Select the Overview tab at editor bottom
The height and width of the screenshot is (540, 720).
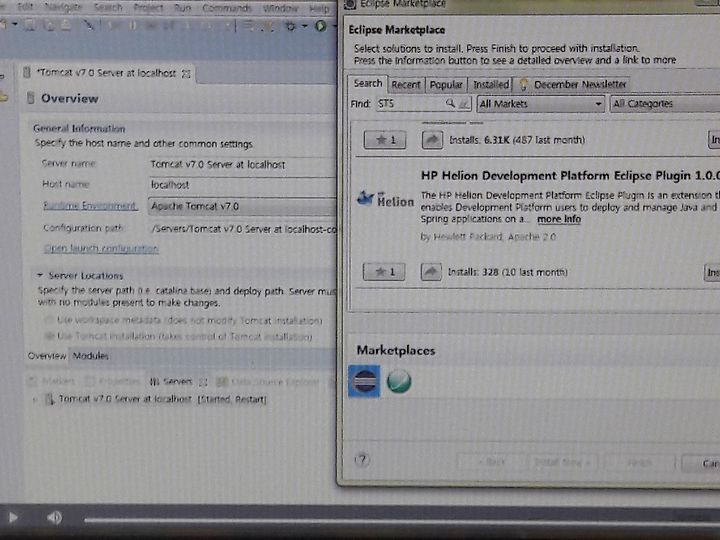[x=47, y=356]
